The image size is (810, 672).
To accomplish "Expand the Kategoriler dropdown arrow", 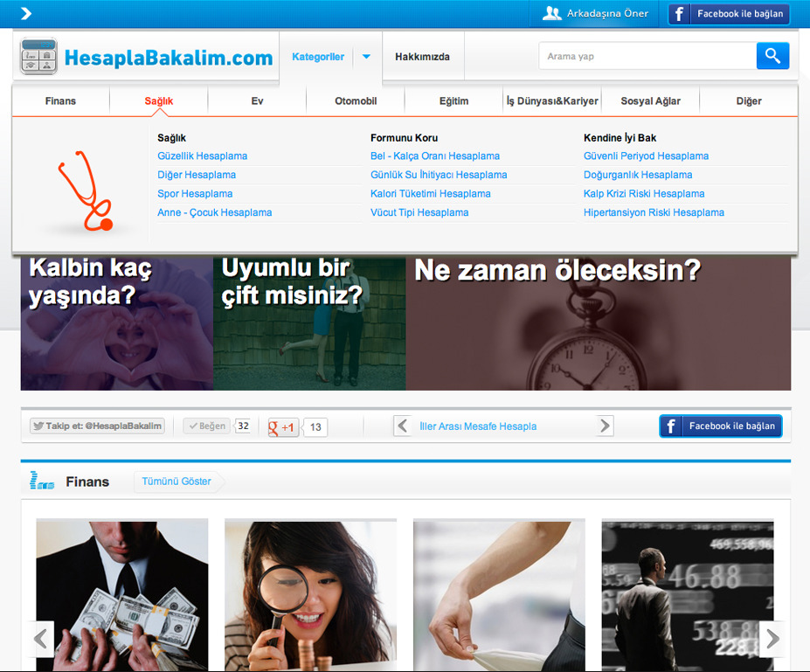I will point(366,57).
